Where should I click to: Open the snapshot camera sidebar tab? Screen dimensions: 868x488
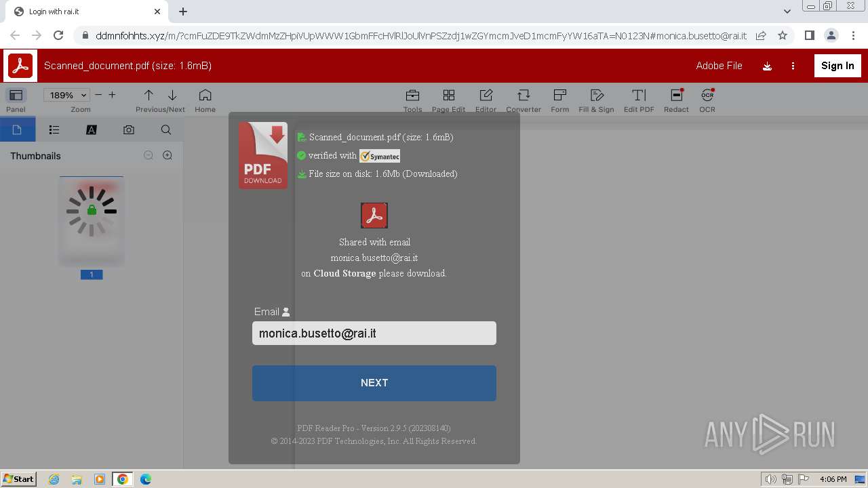[129, 129]
